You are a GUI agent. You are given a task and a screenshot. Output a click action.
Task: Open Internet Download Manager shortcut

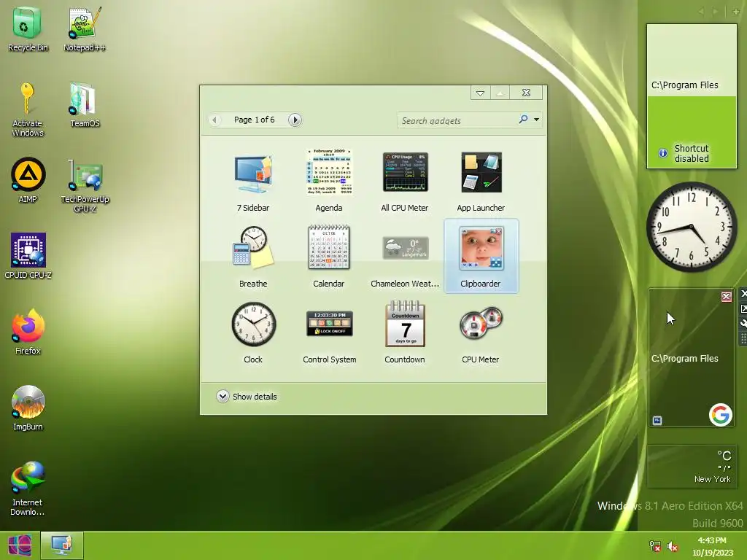28,488
